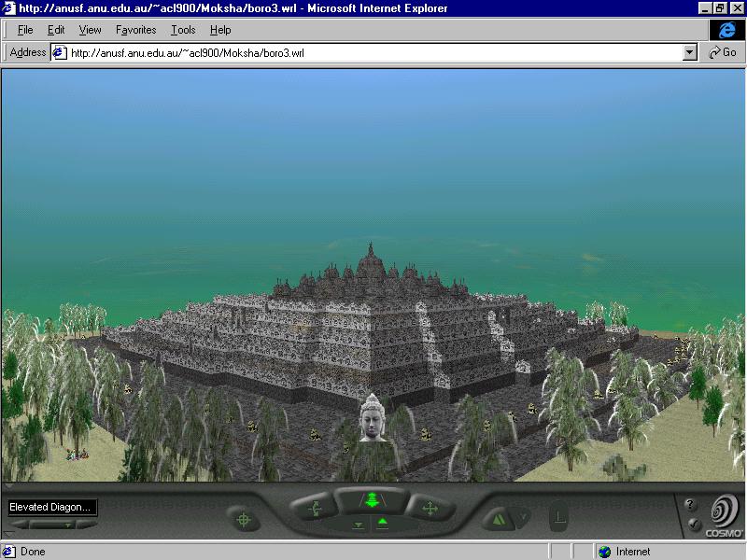Image resolution: width=747 pixels, height=560 pixels.
Task: Expand the Address bar dropdown arrow
Action: click(x=690, y=53)
